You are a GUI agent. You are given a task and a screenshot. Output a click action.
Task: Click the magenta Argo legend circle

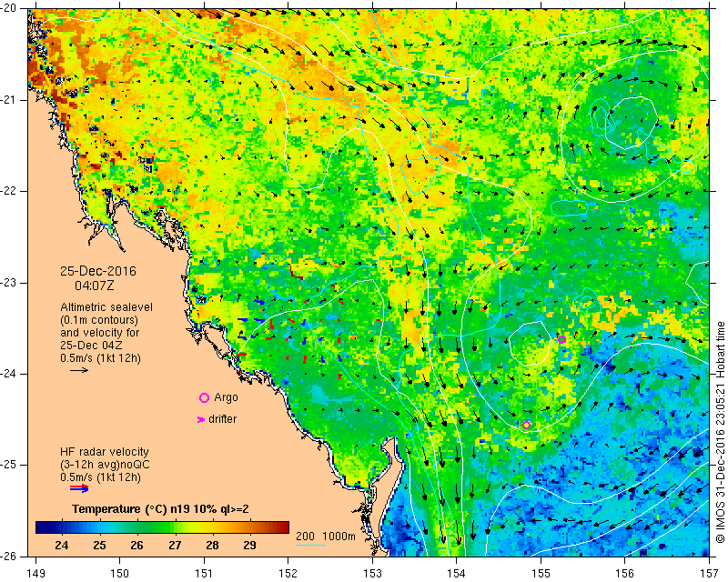204,397
